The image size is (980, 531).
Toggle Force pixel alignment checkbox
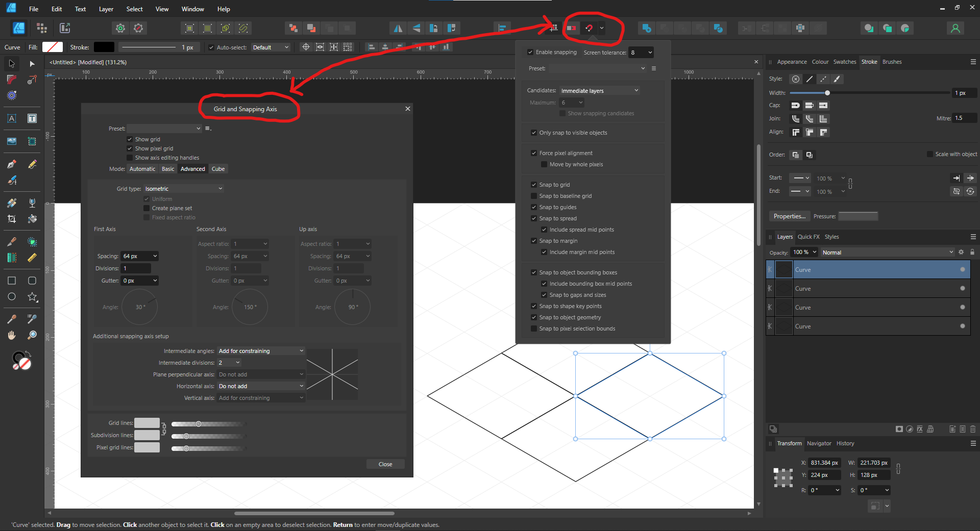tap(534, 153)
